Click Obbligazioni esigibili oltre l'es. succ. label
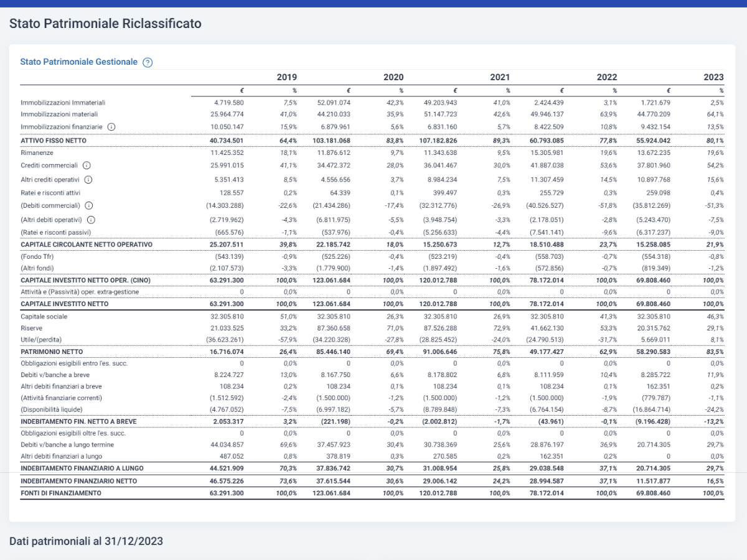The height and width of the screenshot is (560, 747). click(x=73, y=433)
